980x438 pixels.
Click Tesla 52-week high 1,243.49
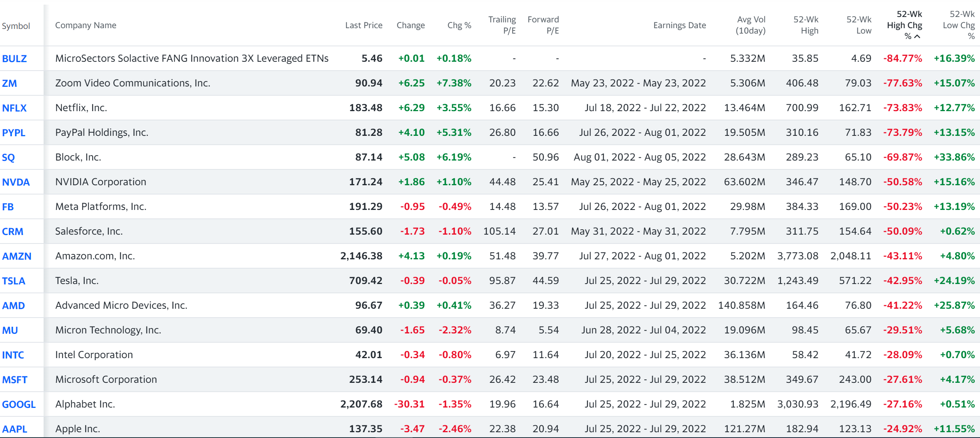tap(798, 281)
